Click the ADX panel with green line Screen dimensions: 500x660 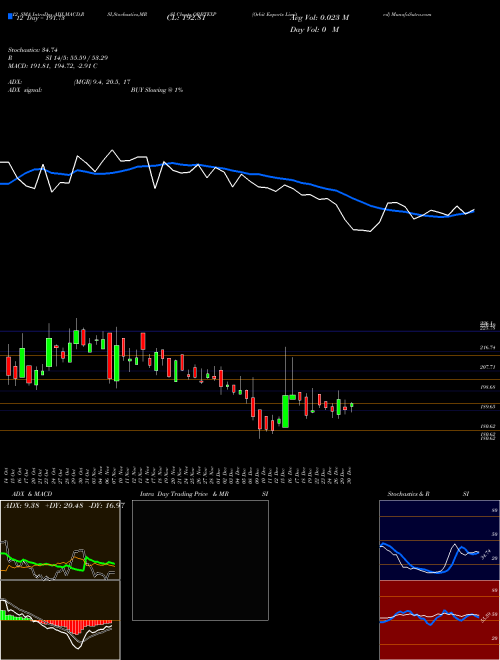pyautogui.click(x=60, y=540)
